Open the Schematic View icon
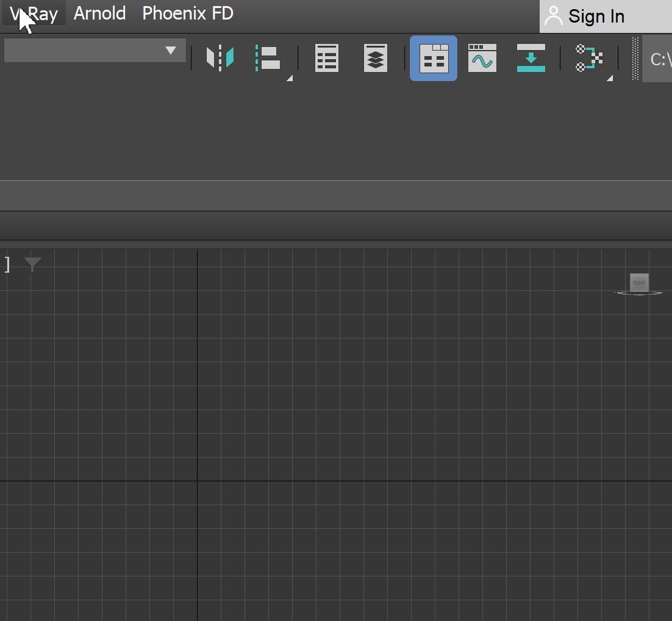This screenshot has width=672, height=621. click(589, 58)
